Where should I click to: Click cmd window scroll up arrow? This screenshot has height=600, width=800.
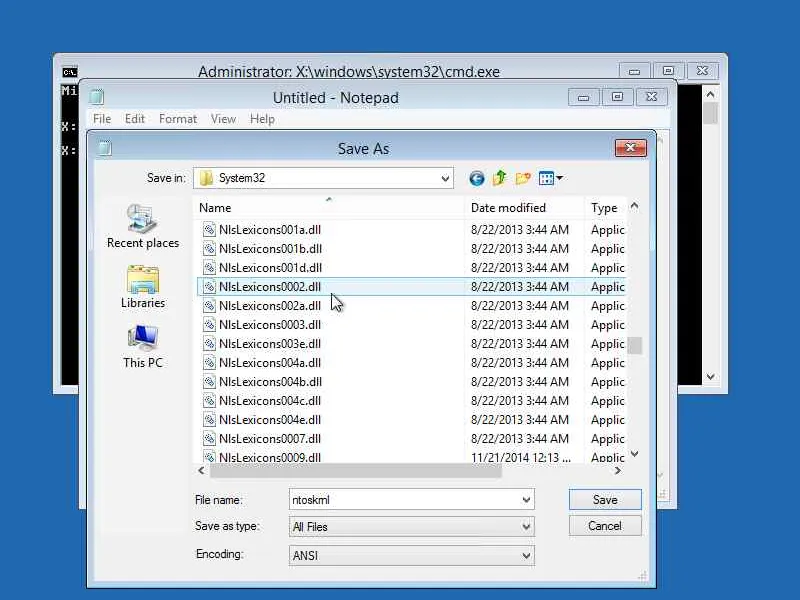click(710, 94)
